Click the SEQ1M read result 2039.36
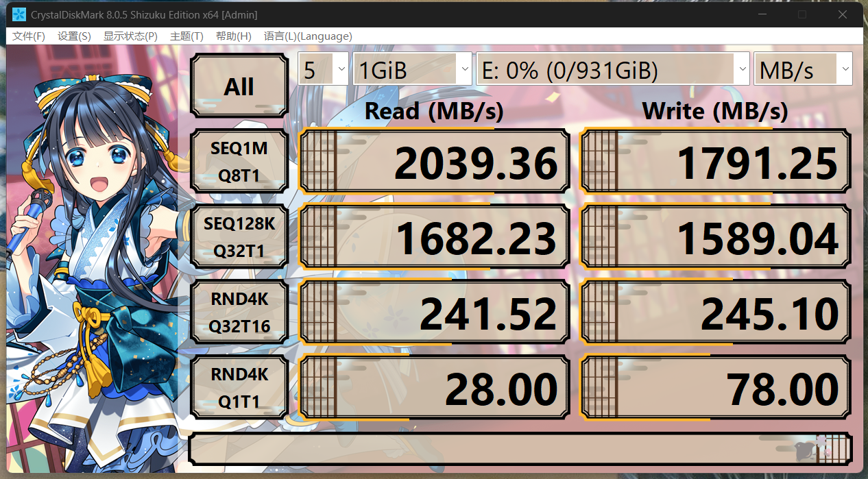 click(x=435, y=161)
